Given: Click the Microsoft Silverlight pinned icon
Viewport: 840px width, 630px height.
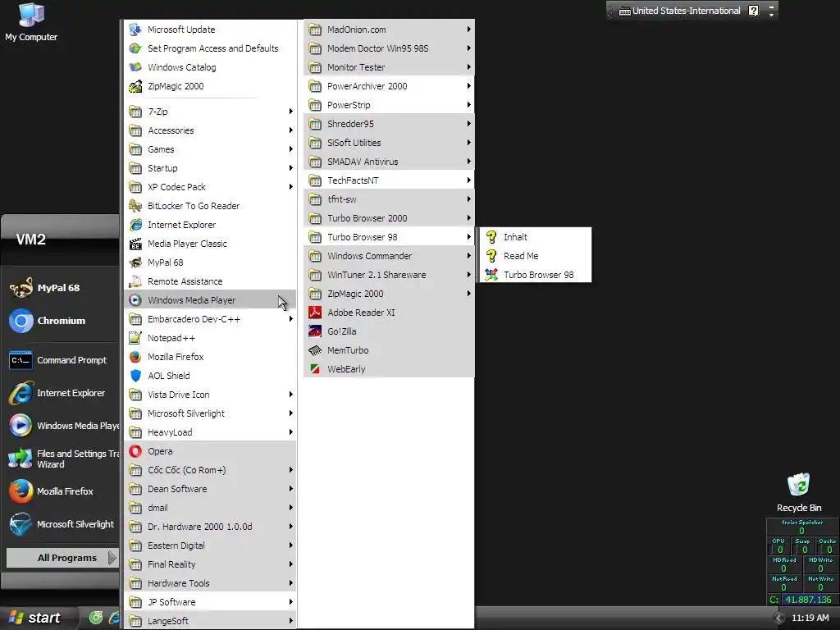Looking at the screenshot, I should (x=21, y=524).
